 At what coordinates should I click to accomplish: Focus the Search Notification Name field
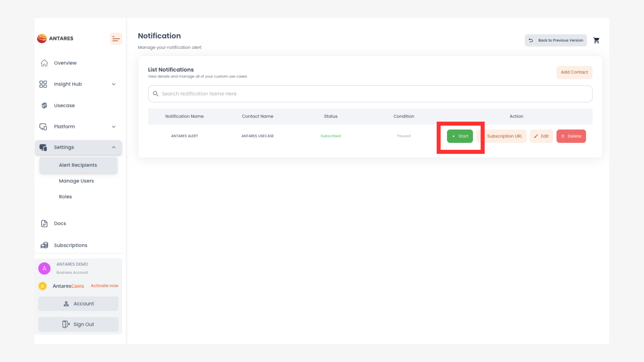[370, 94]
